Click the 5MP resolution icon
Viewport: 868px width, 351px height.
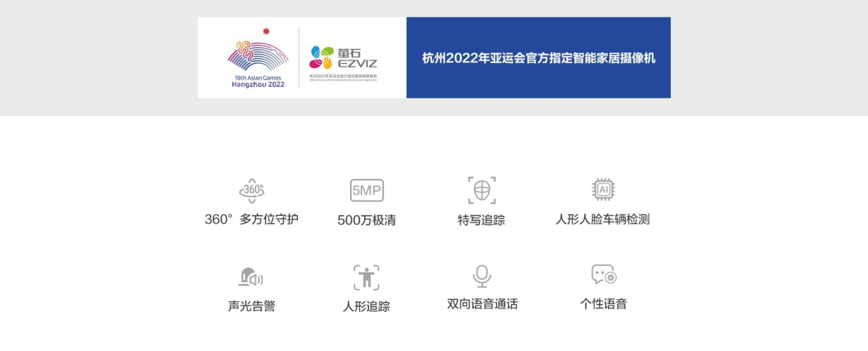(x=367, y=190)
